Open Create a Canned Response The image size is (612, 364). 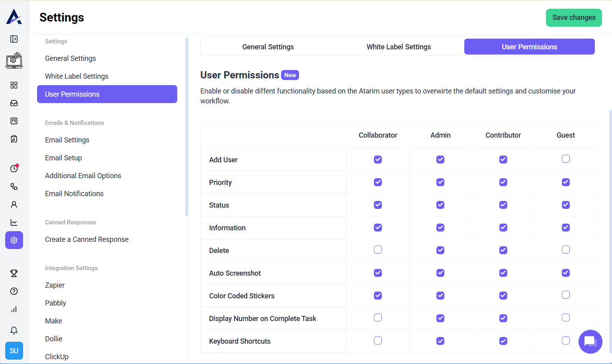pyautogui.click(x=87, y=239)
